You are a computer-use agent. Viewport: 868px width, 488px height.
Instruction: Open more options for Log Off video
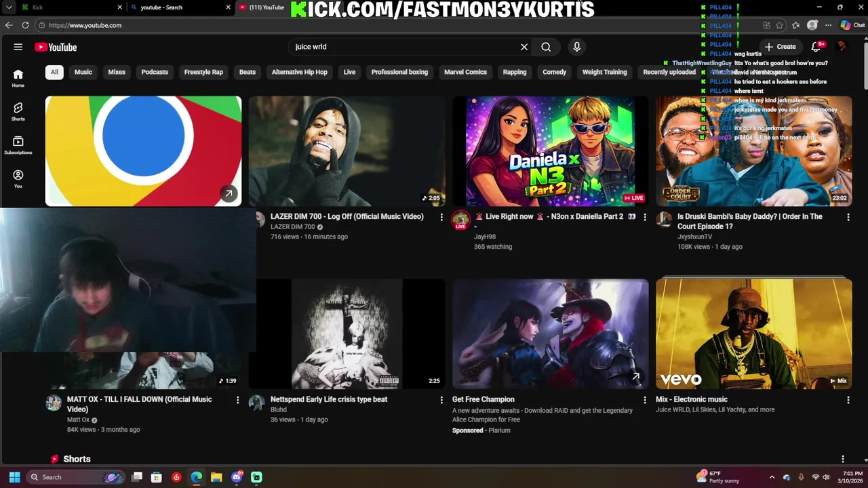(441, 218)
